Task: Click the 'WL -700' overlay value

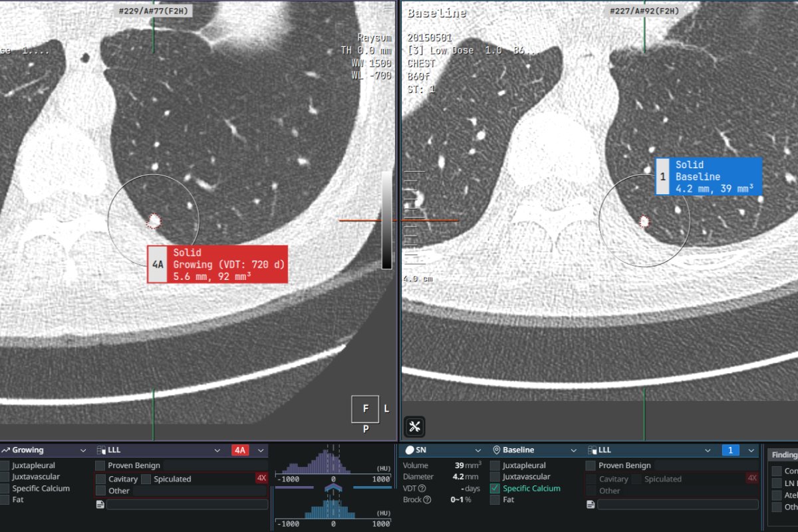Action: [x=372, y=75]
